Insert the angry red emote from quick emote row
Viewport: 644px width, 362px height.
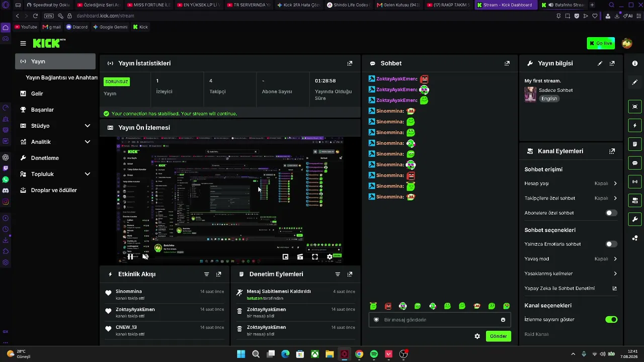pos(388,306)
